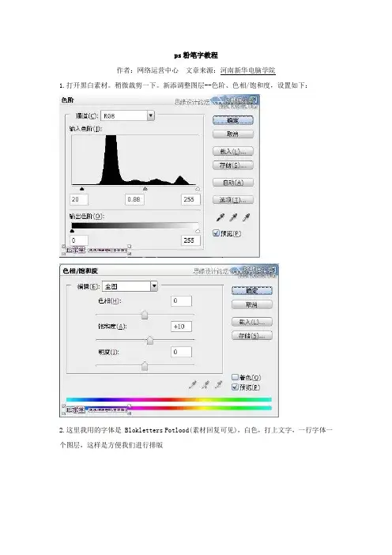Viewport: 392px width, 555px height.
Task: Click the white output level slider triangle
Action: click(x=198, y=231)
